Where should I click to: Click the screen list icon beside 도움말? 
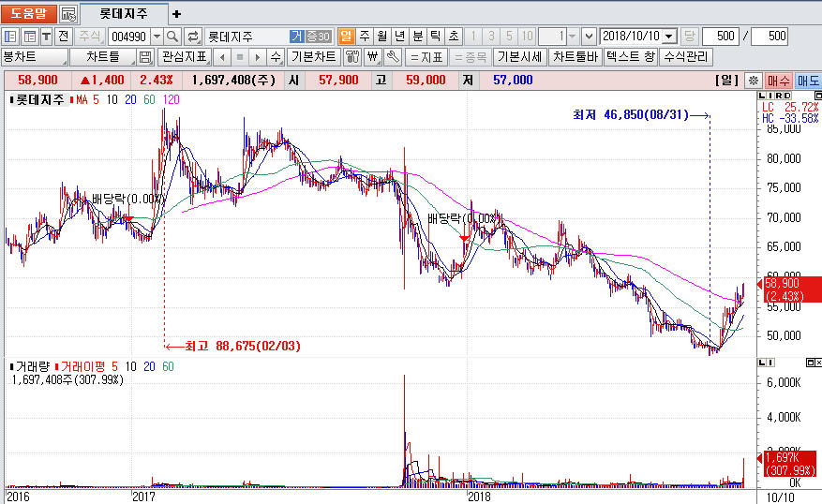click(x=68, y=14)
